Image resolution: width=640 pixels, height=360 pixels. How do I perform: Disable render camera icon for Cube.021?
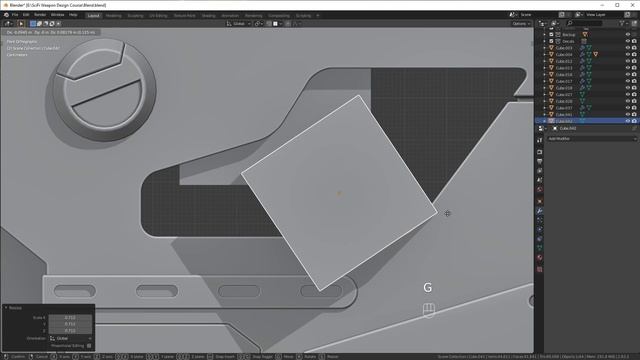coord(634,94)
